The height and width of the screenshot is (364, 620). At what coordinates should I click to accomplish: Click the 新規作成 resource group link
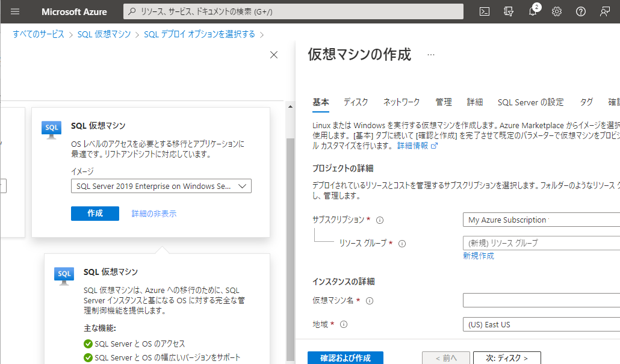[x=478, y=256]
